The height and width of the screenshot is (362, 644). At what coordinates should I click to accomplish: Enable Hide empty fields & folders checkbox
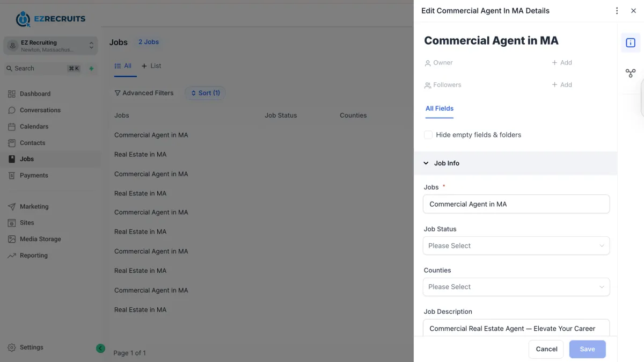[x=428, y=135]
